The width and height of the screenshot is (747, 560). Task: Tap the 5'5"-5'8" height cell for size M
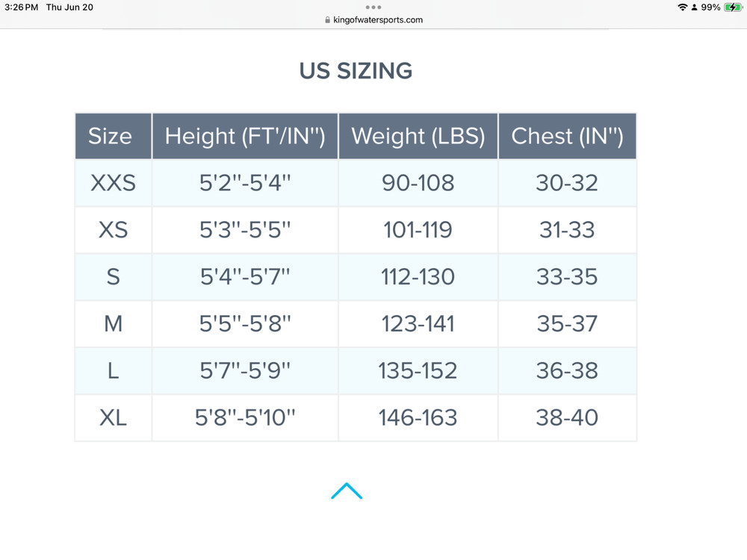[x=245, y=324]
